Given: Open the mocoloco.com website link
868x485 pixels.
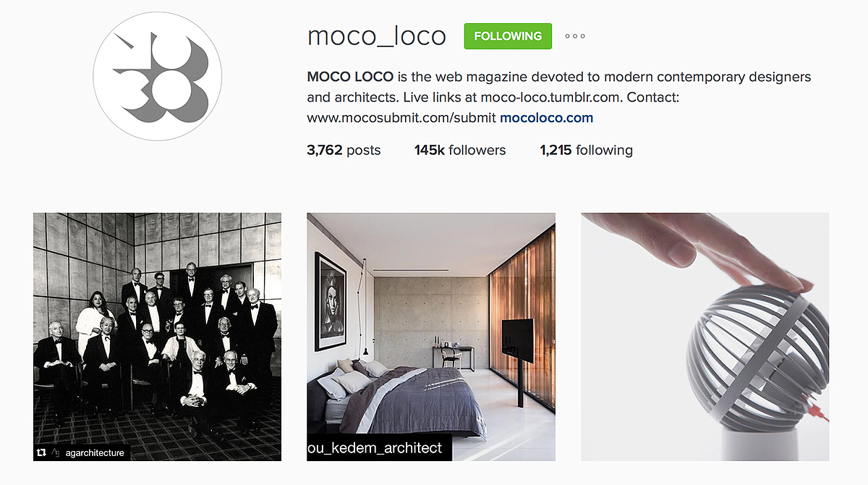Looking at the screenshot, I should click(x=546, y=117).
